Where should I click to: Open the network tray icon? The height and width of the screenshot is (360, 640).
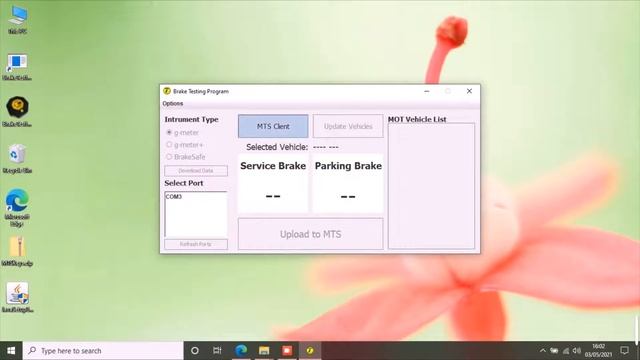pyautogui.click(x=566, y=351)
